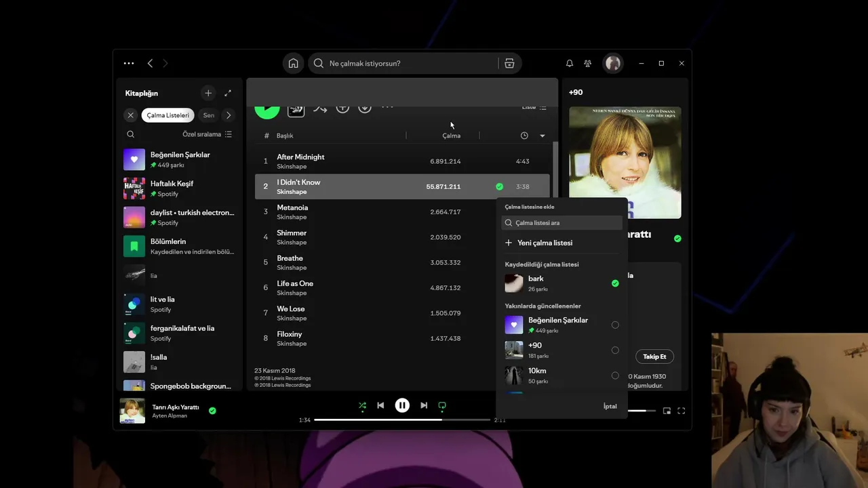Open Beğenilen Şarkılar in the library
Image resolution: width=868 pixels, height=488 pixels.
pos(179,159)
